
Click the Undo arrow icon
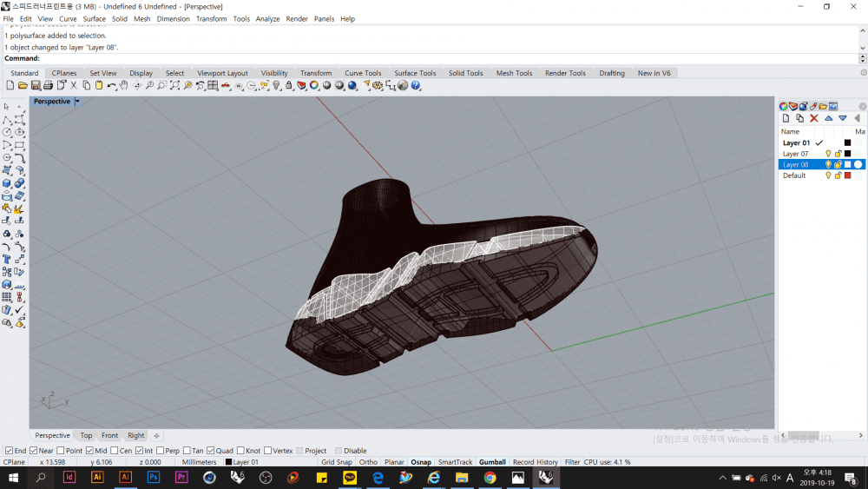(111, 85)
